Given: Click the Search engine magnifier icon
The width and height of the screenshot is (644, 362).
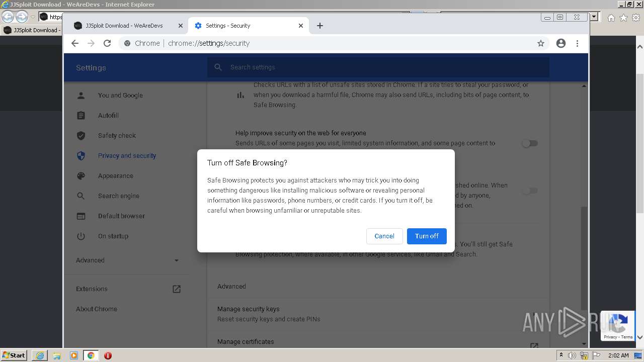Looking at the screenshot, I should (x=81, y=196).
